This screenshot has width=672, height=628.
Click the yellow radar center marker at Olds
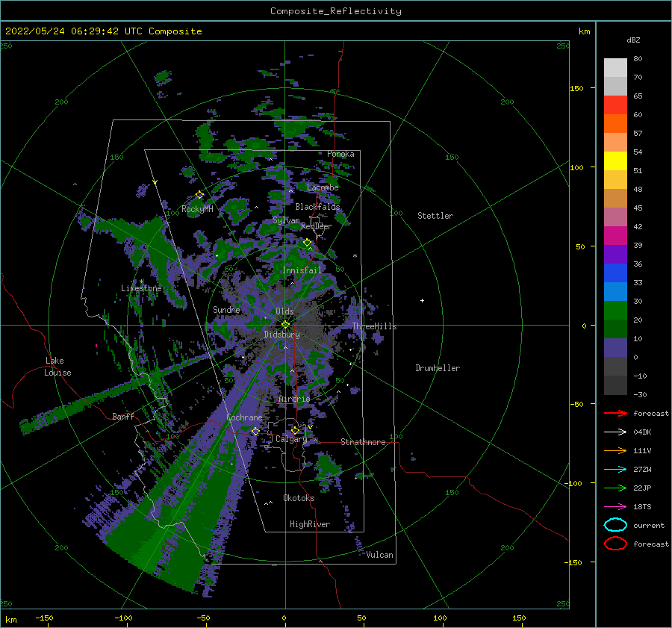click(x=285, y=325)
